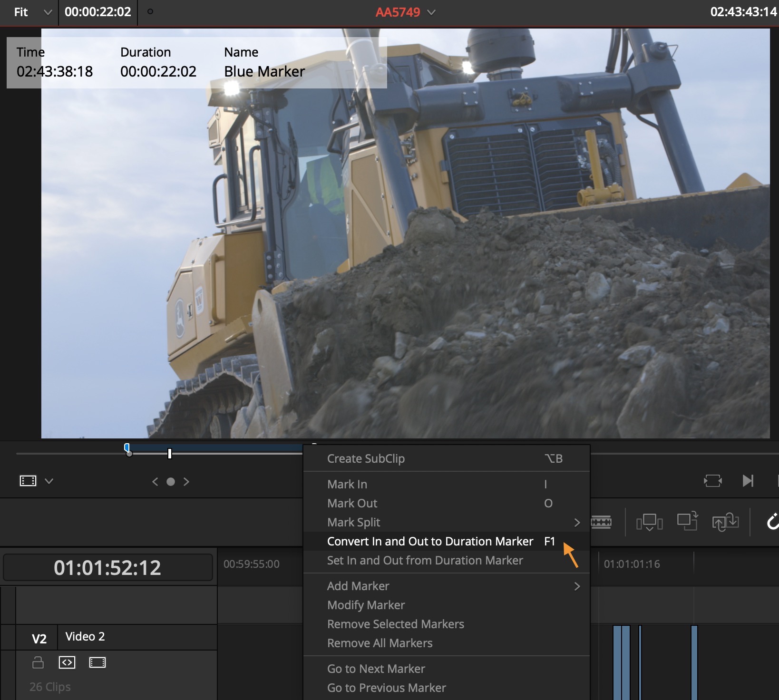Choose Modify Marker option

pos(446,605)
